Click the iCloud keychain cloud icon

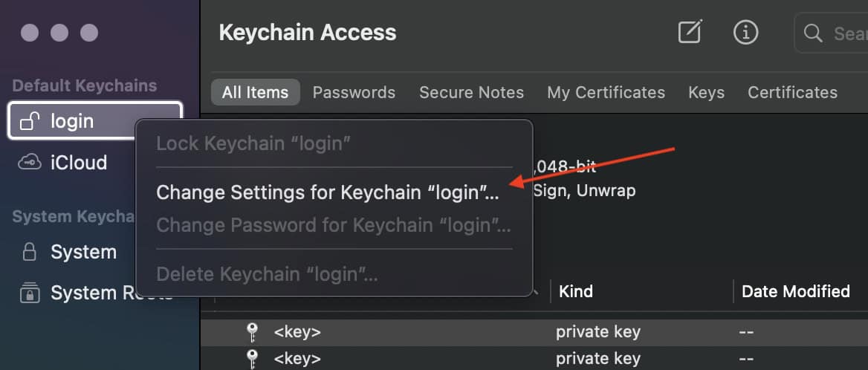pyautogui.click(x=30, y=163)
